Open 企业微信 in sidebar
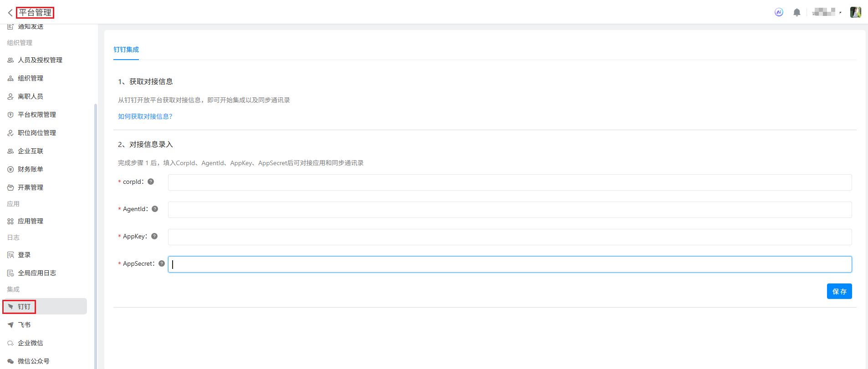 (x=30, y=343)
